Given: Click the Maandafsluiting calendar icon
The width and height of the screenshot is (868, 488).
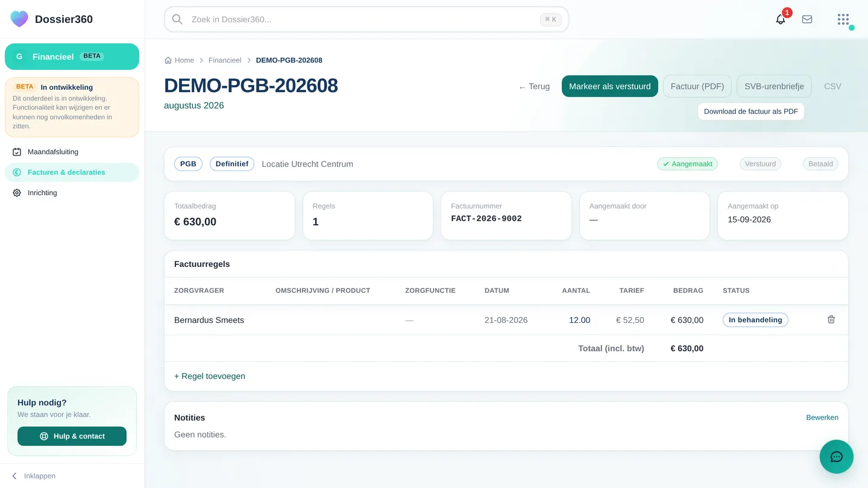Looking at the screenshot, I should (x=17, y=152).
